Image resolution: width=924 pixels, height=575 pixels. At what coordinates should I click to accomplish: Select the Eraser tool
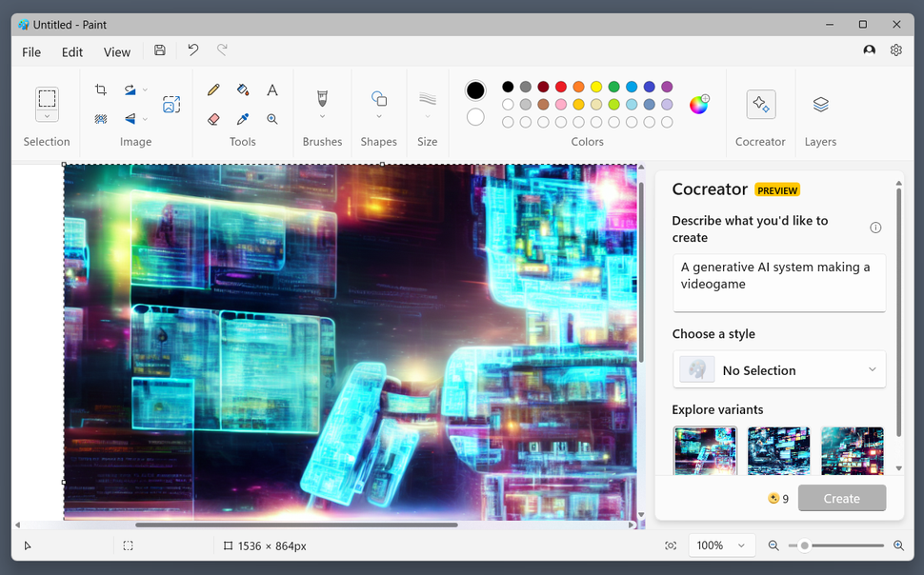213,119
